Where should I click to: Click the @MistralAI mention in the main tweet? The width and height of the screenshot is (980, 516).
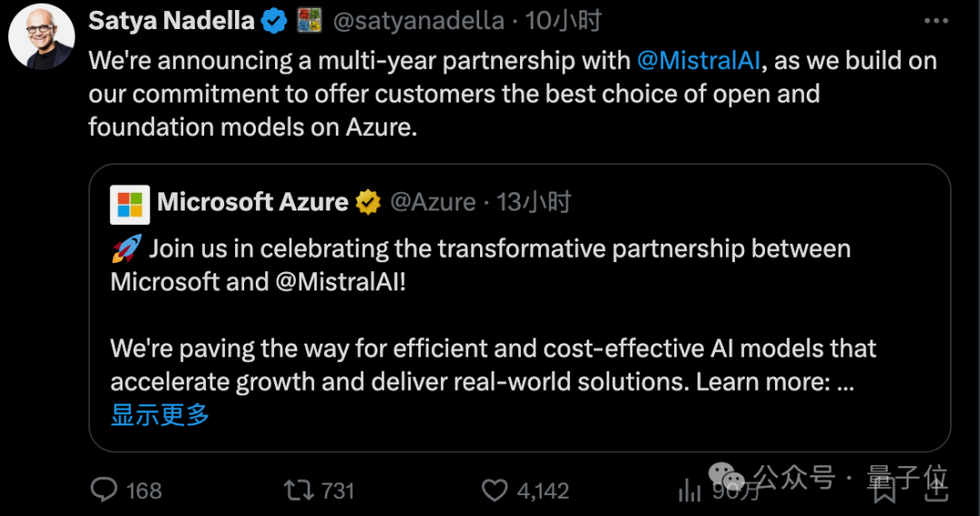(701, 61)
